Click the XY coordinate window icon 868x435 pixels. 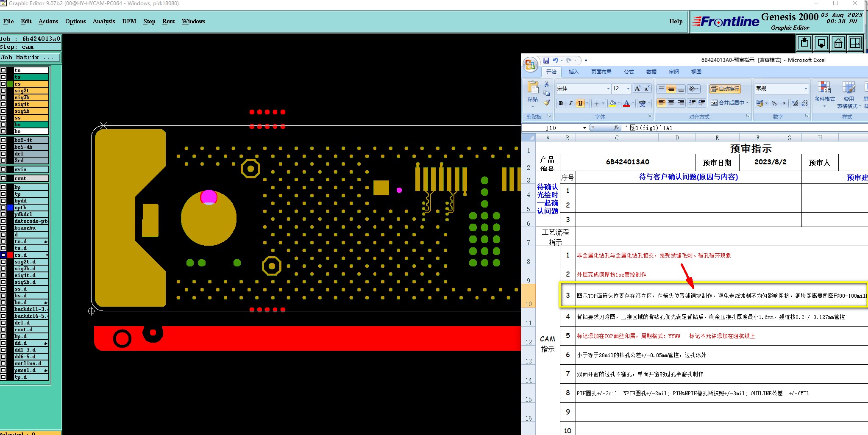click(855, 43)
